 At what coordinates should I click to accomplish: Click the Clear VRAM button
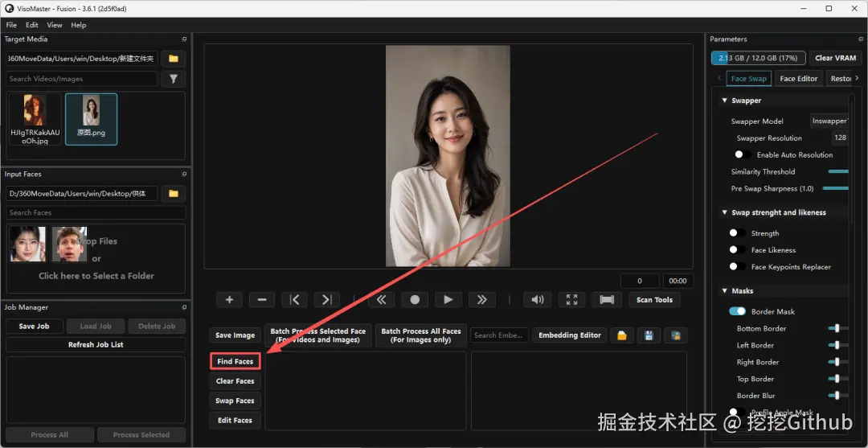(835, 58)
